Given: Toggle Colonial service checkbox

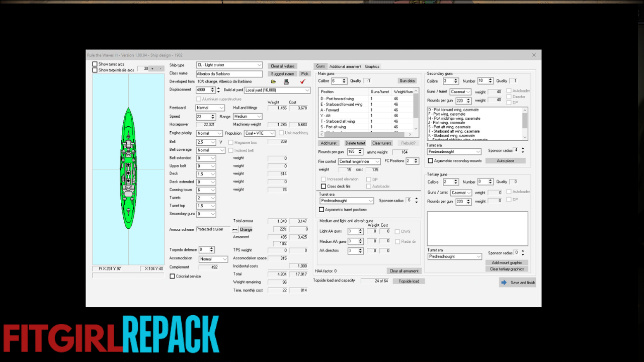Looking at the screenshot, I should (173, 276).
